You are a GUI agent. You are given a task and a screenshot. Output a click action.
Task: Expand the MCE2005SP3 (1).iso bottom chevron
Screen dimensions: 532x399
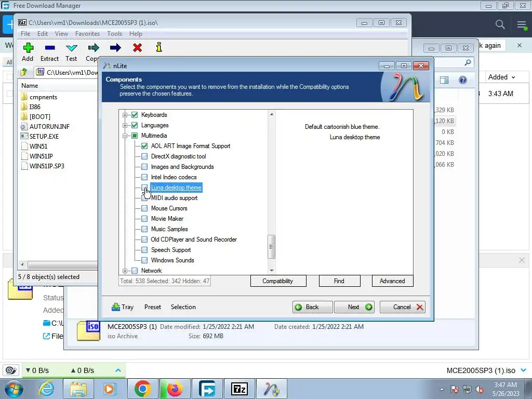pos(523,370)
